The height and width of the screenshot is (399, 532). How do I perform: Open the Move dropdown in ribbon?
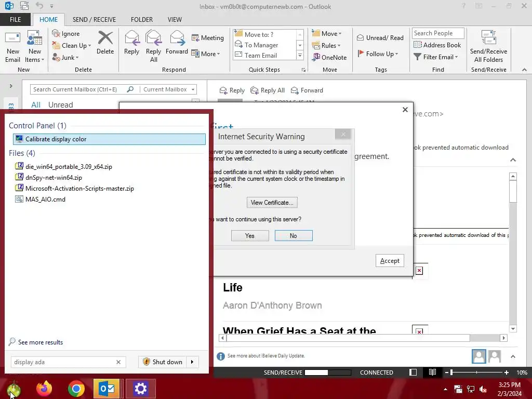[326, 33]
